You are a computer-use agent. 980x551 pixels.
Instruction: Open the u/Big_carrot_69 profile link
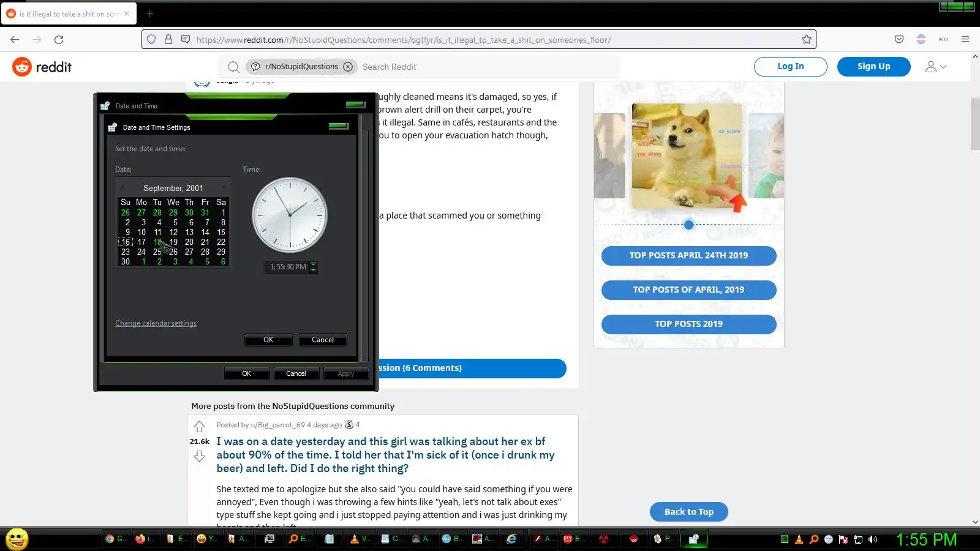pos(277,425)
